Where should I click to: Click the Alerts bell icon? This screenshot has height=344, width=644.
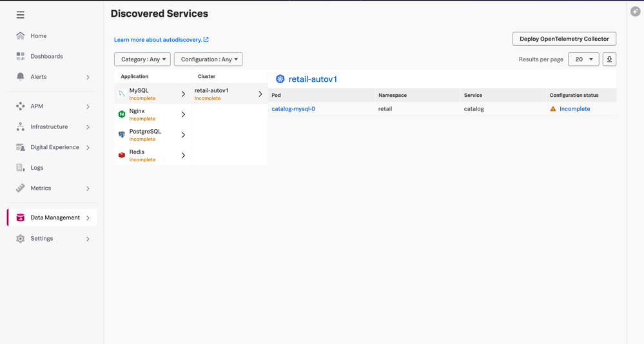21,77
